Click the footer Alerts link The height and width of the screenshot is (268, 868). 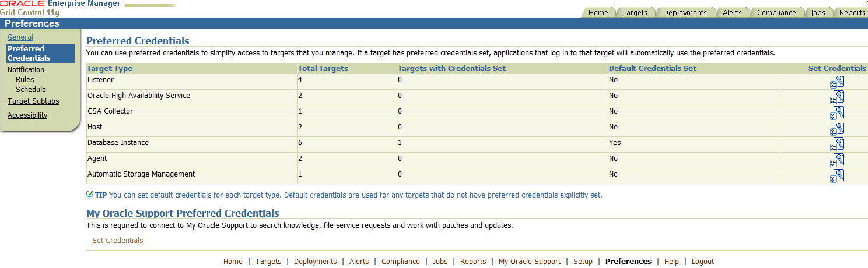coord(359,262)
